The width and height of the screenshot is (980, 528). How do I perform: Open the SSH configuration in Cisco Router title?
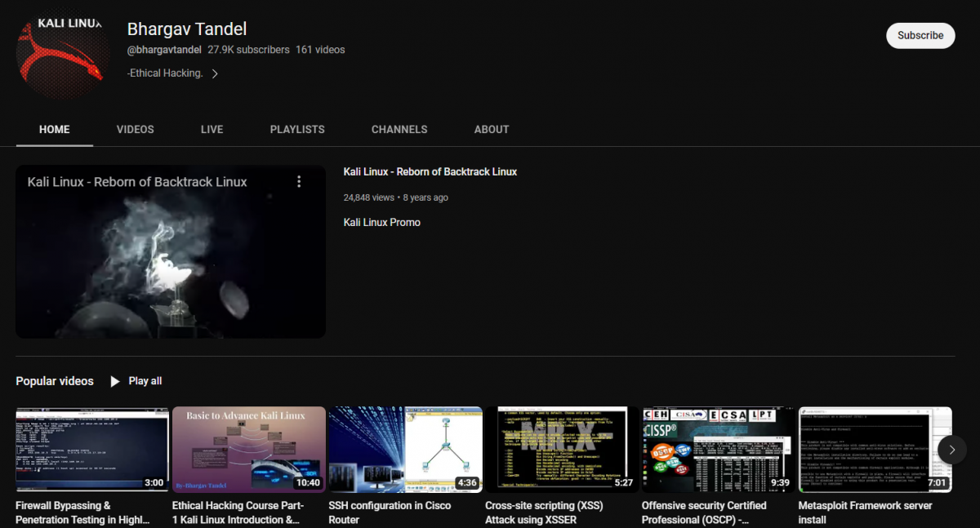point(390,512)
